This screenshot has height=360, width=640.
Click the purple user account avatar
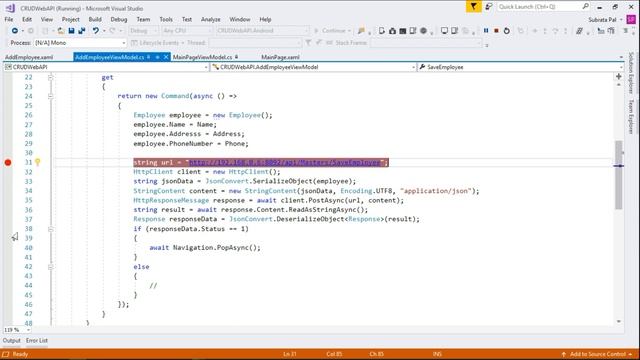click(x=631, y=19)
